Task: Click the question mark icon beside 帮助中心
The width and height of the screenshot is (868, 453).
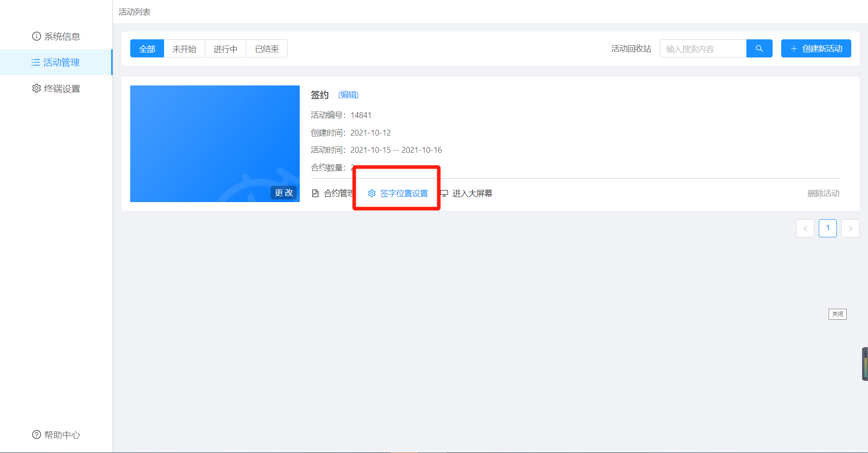Action: point(37,434)
